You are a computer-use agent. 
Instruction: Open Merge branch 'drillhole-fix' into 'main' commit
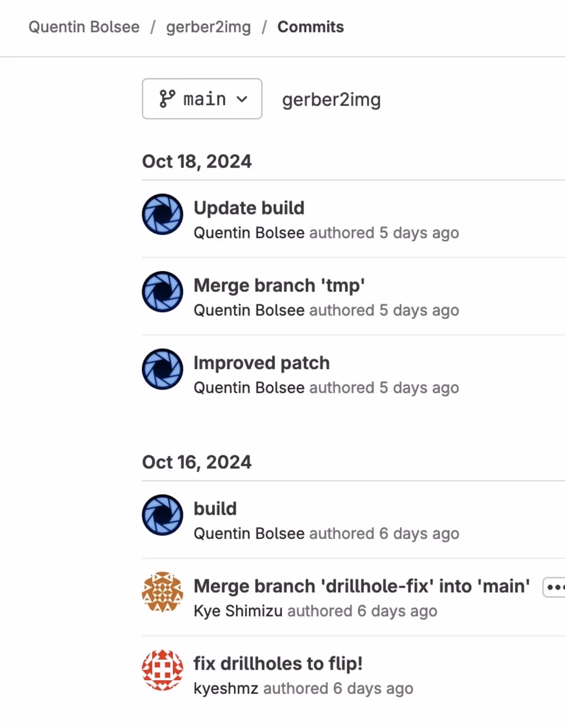point(361,586)
